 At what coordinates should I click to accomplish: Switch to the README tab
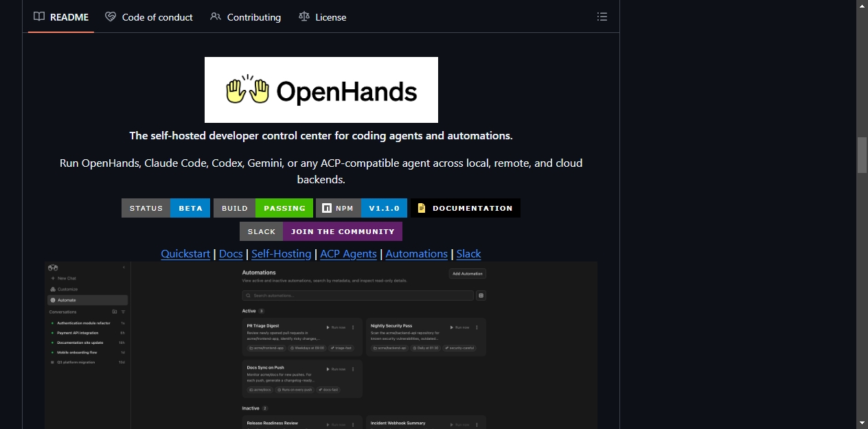(61, 17)
